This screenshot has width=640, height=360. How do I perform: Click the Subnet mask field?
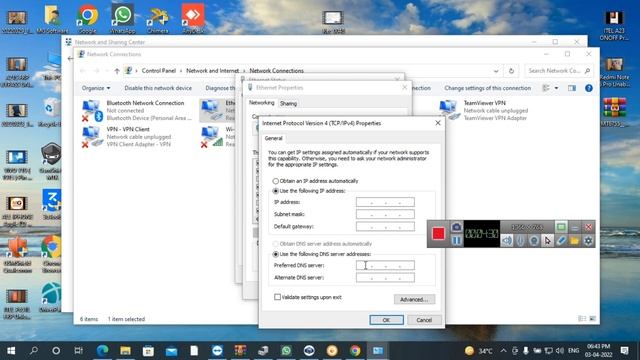[385, 214]
